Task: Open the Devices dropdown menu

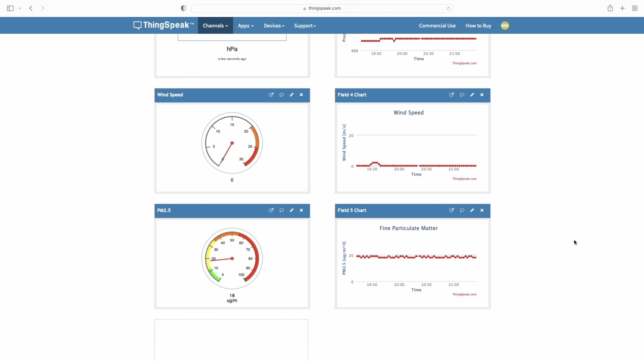Action: pos(274,26)
